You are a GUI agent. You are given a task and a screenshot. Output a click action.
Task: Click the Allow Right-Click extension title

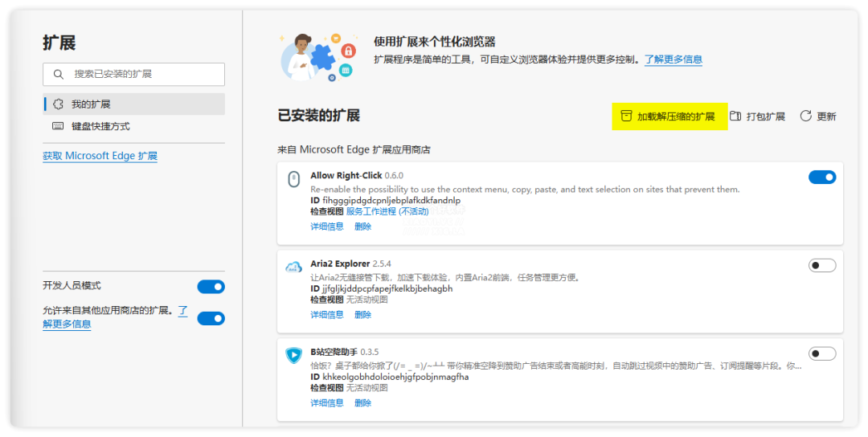346,175
